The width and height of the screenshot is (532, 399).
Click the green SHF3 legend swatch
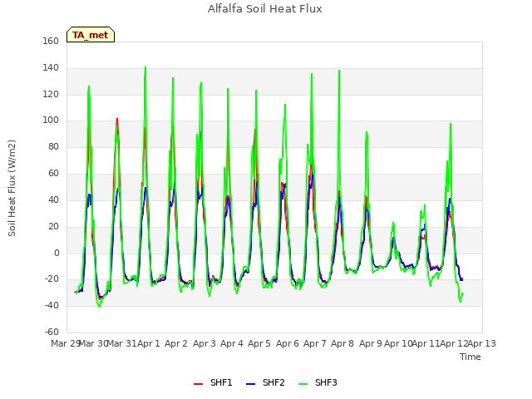tap(303, 383)
